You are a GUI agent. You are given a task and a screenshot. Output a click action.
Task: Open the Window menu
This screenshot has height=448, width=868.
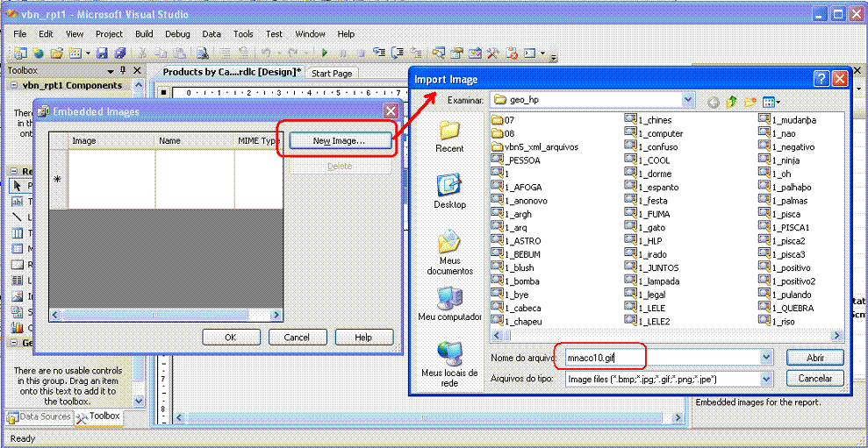(x=310, y=33)
